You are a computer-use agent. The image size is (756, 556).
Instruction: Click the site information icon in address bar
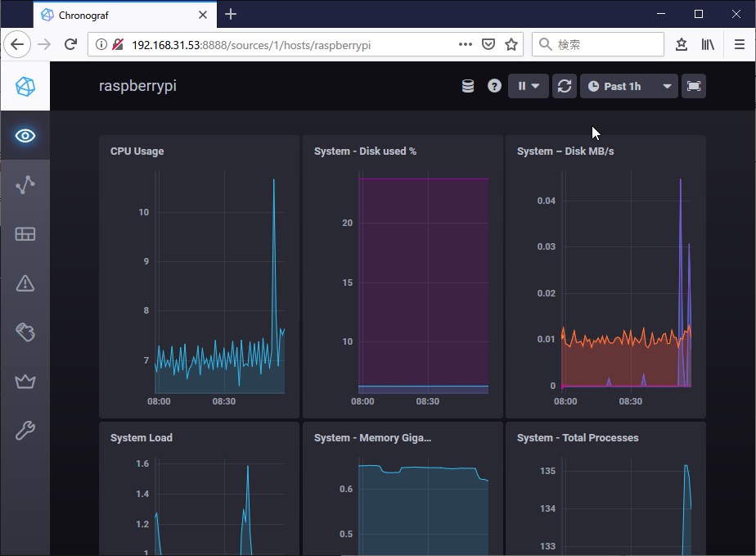coord(101,44)
